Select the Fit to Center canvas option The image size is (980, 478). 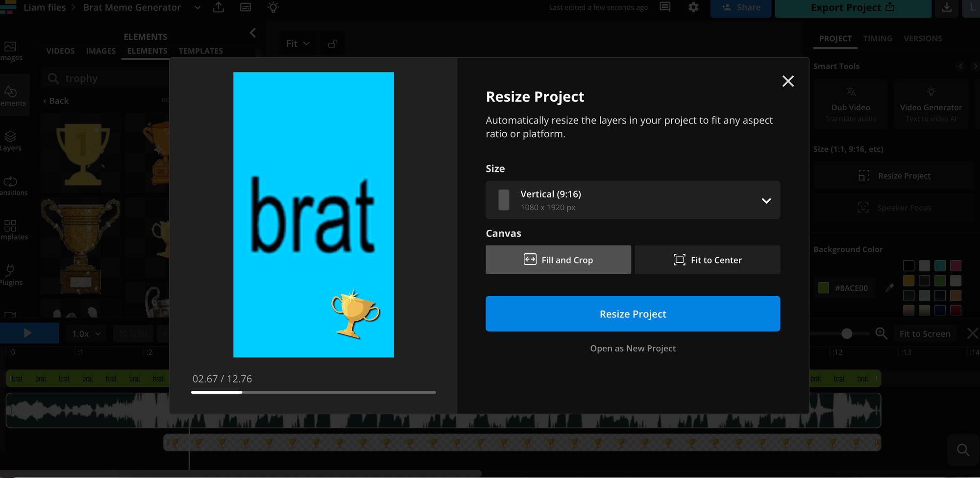[x=708, y=260]
